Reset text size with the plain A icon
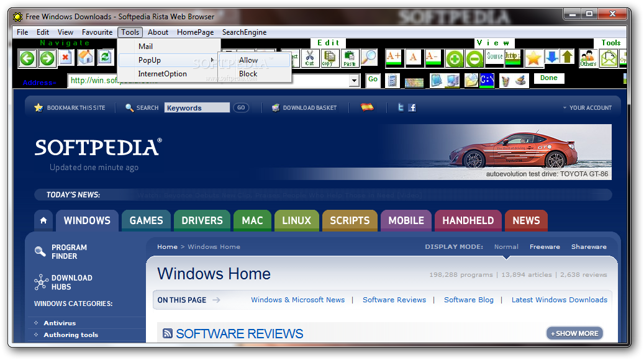This screenshot has height=360, width=644. pyautogui.click(x=414, y=58)
